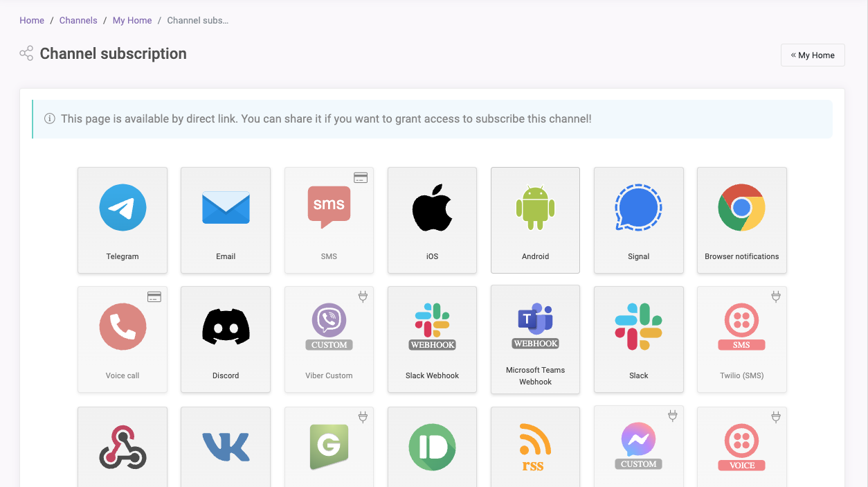The width and height of the screenshot is (868, 487).
Task: Pick the green circle Pushbullet logo card
Action: click(432, 447)
